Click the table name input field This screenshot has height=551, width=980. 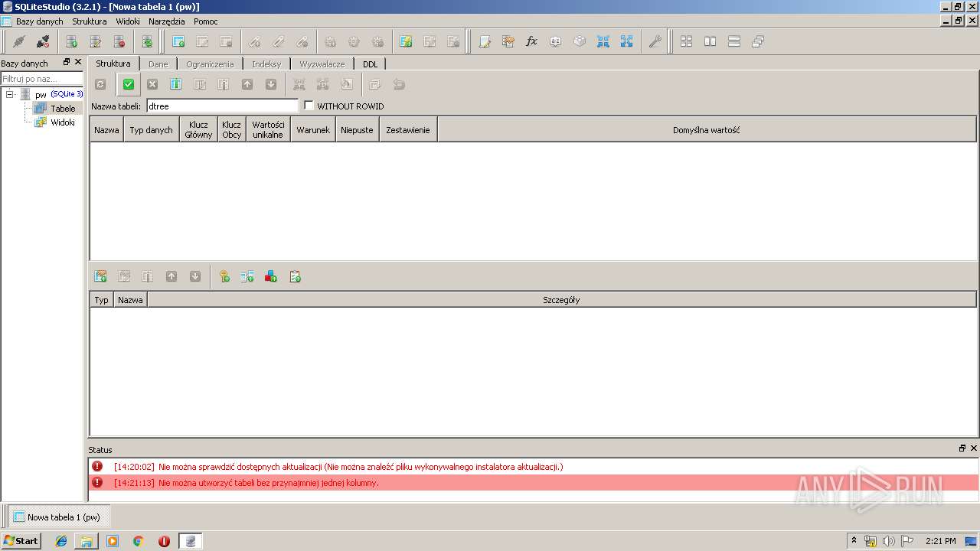222,106
